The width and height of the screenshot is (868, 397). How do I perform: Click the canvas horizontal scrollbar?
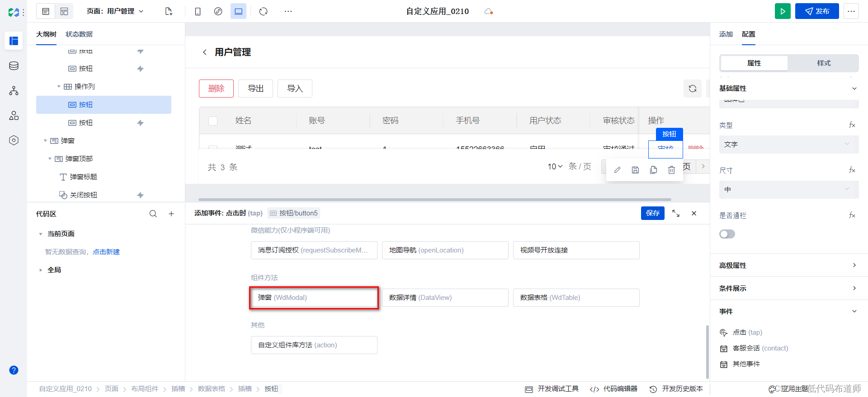point(435,199)
